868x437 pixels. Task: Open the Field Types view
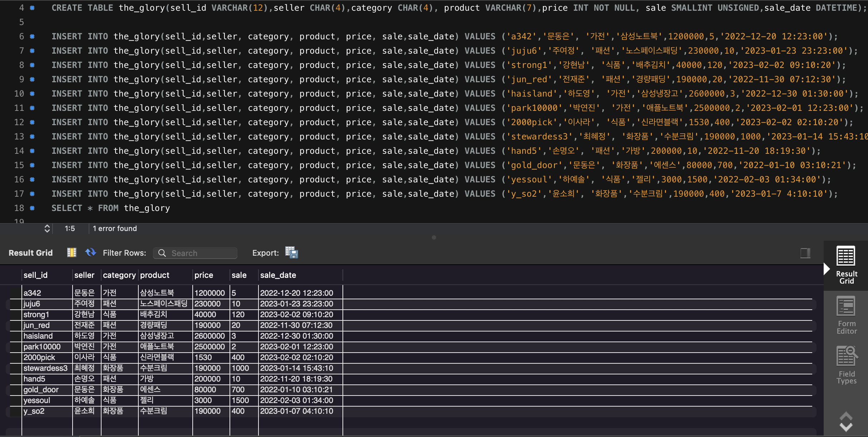846,365
